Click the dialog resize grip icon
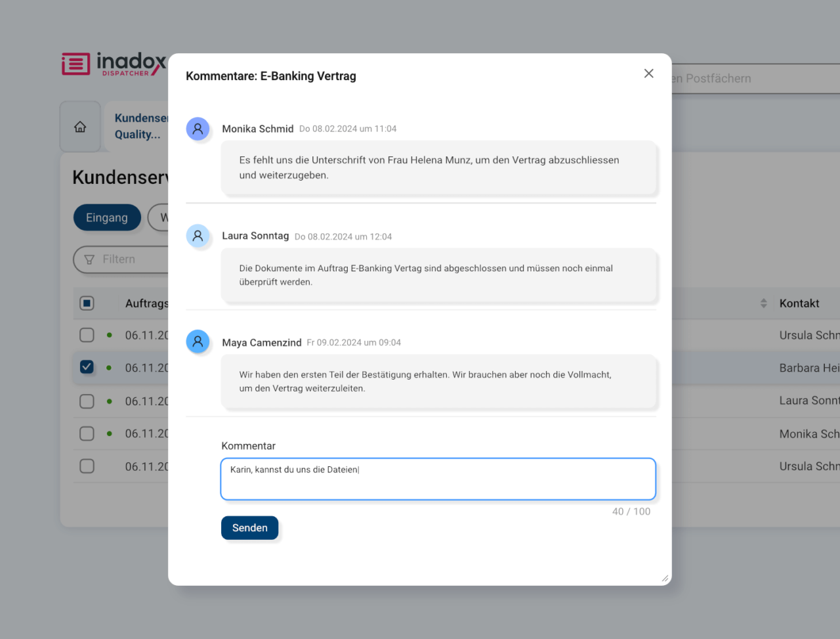Screen dimensions: 840x639 [x=665, y=579]
